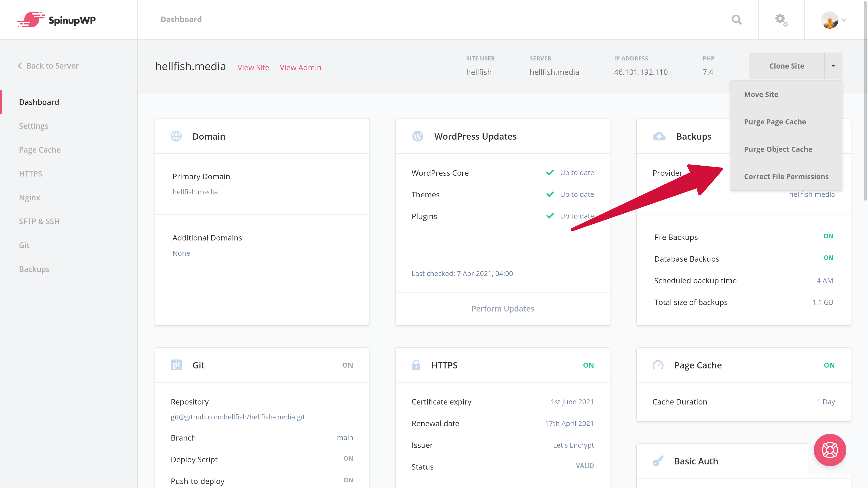Click the page vertical scrollbar

pos(865,101)
